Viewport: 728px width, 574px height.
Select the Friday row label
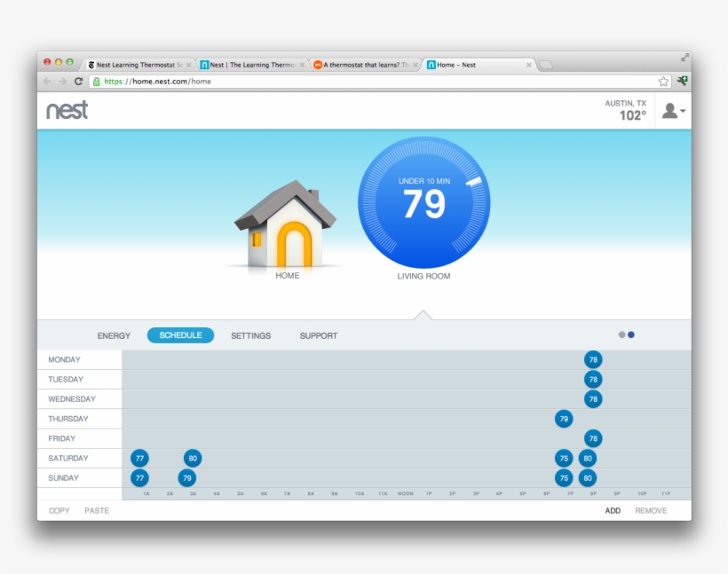(x=62, y=438)
